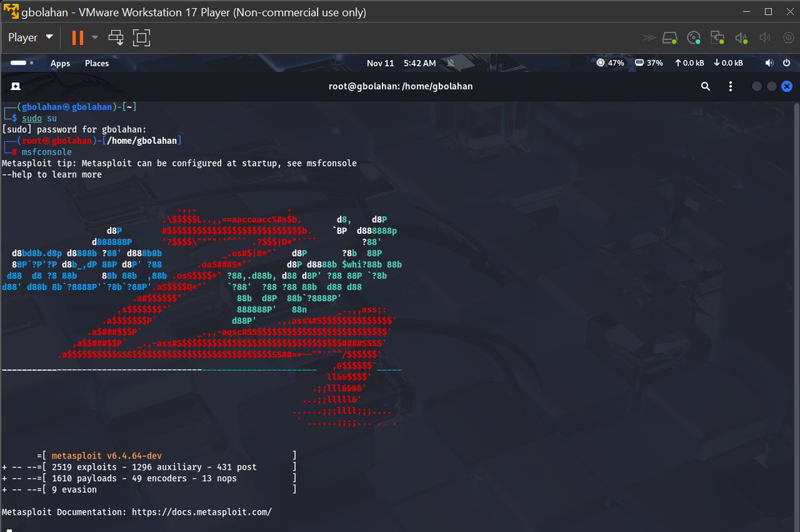Screen dimensions: 800x532
Task: Click the muted notifications bell icon
Action: pos(451,63)
